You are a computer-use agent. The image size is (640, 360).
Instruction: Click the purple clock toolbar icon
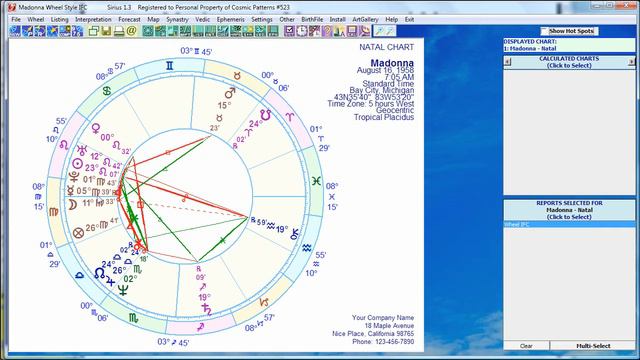click(302, 31)
